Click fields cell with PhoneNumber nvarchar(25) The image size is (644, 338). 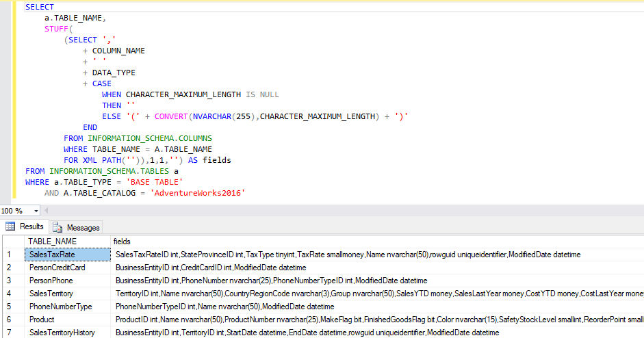coord(377,281)
